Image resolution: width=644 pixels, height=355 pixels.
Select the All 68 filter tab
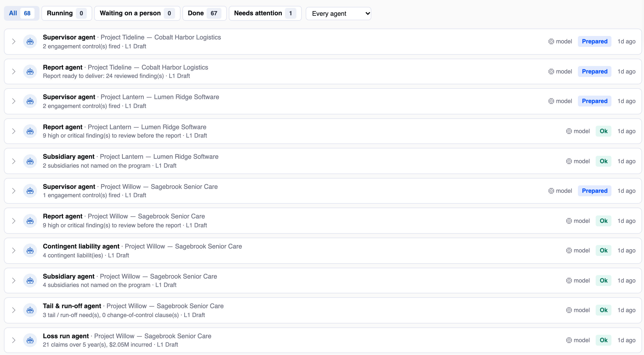pos(21,13)
